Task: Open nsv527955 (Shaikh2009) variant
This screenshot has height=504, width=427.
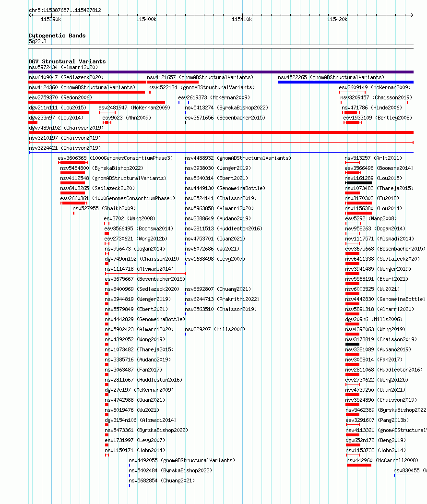Action: (104, 209)
